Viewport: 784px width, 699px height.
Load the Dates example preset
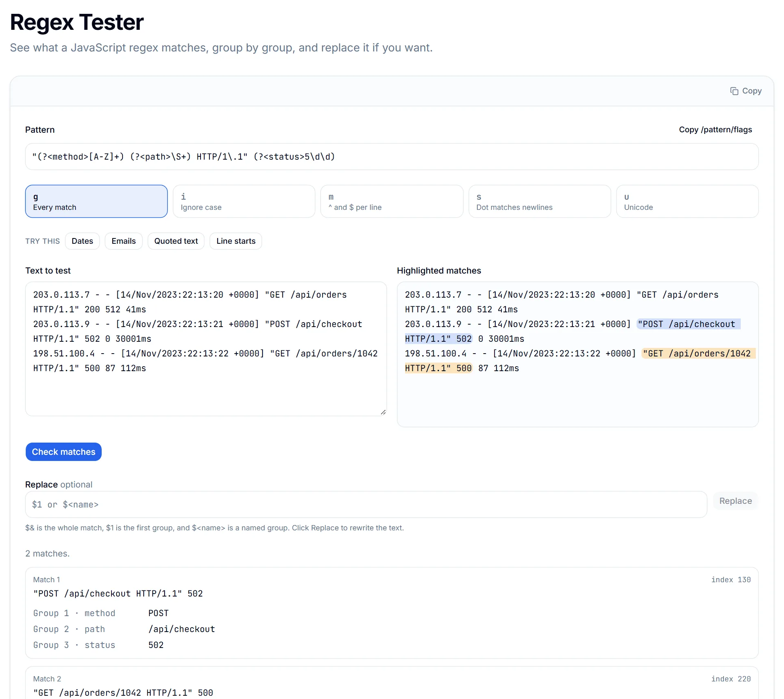[82, 241]
